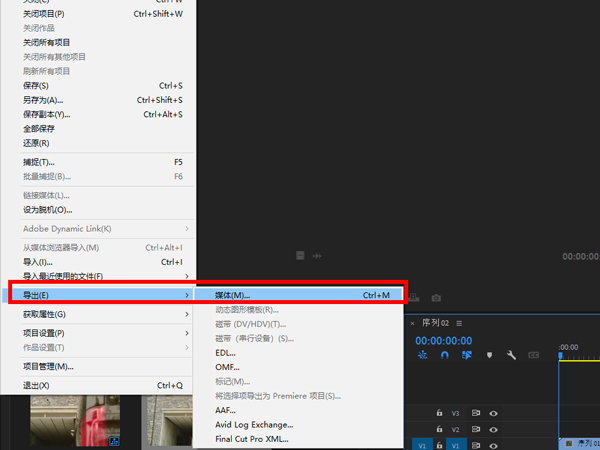Close the 序列 02 timeline tab
This screenshot has height=450, width=600.
click(412, 323)
